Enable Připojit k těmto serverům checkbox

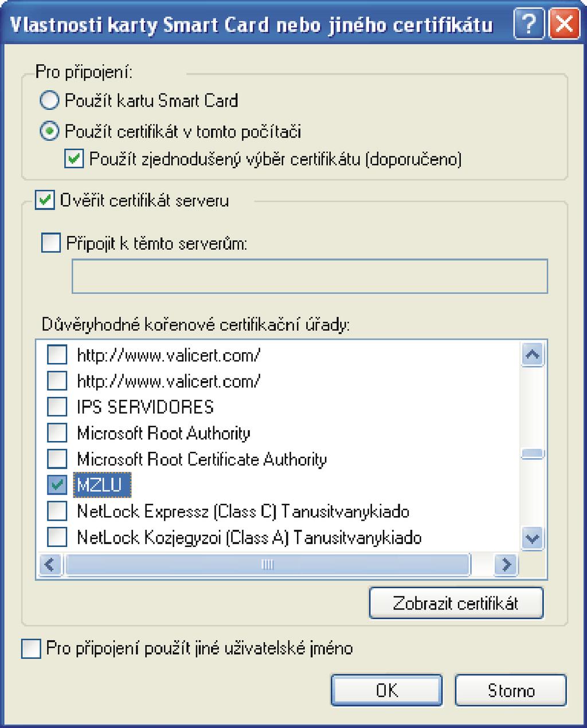tap(51, 243)
